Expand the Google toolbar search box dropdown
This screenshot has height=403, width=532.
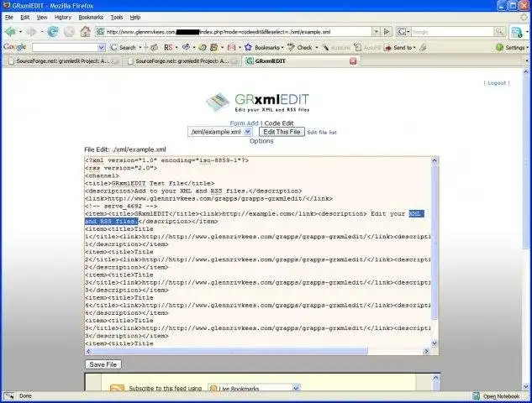101,48
